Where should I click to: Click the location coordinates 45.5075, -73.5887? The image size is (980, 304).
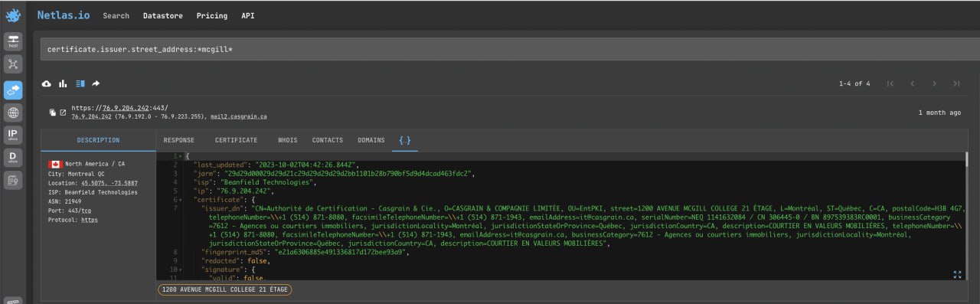click(109, 183)
